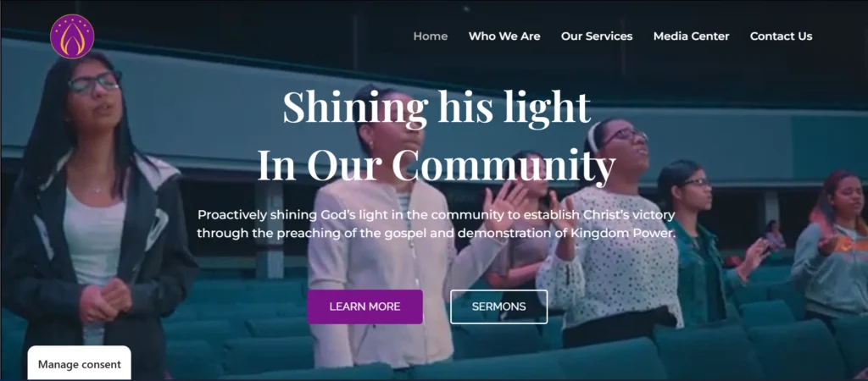This screenshot has height=381, width=868.
Task: Click the mission statement paragraph text
Action: click(x=437, y=224)
